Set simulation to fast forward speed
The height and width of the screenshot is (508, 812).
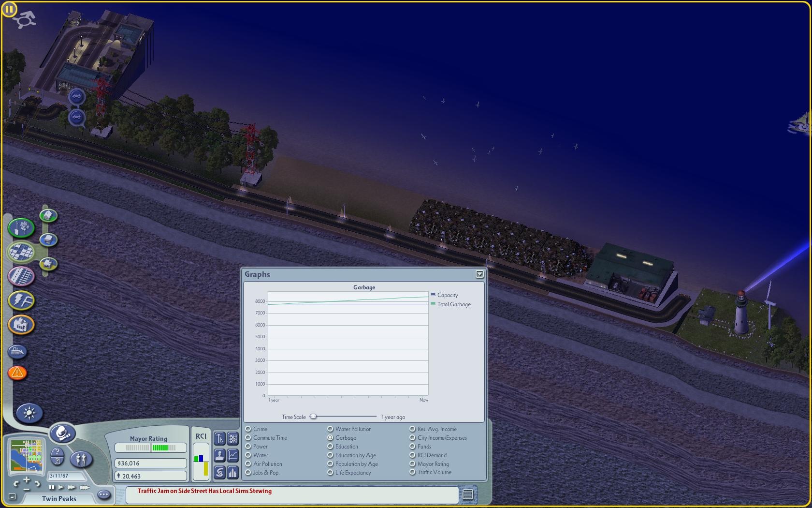(72, 487)
